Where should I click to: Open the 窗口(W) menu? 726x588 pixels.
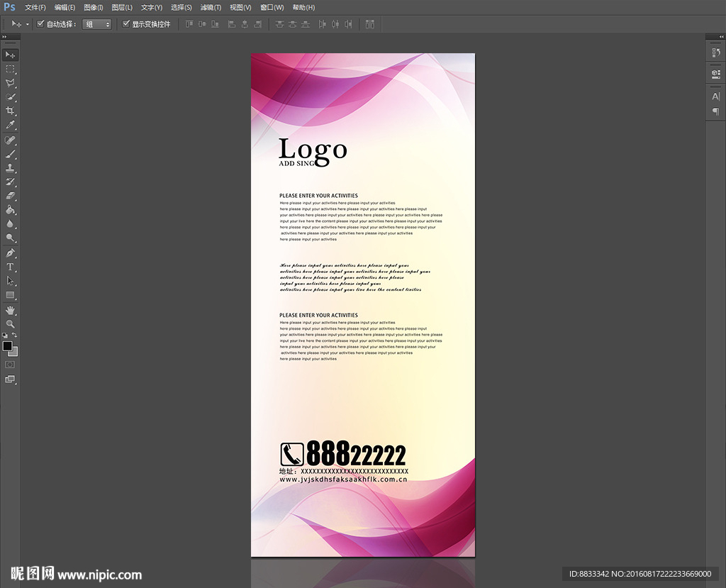point(272,7)
